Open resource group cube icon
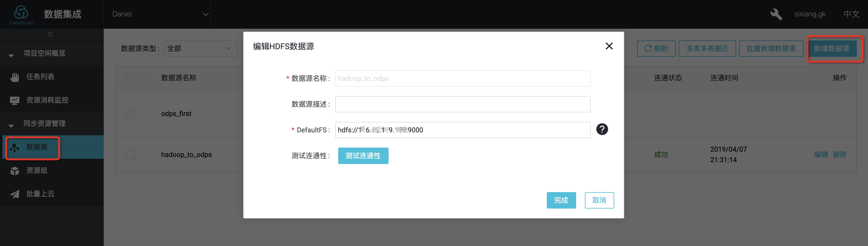This screenshot has height=246, width=868. (x=14, y=171)
